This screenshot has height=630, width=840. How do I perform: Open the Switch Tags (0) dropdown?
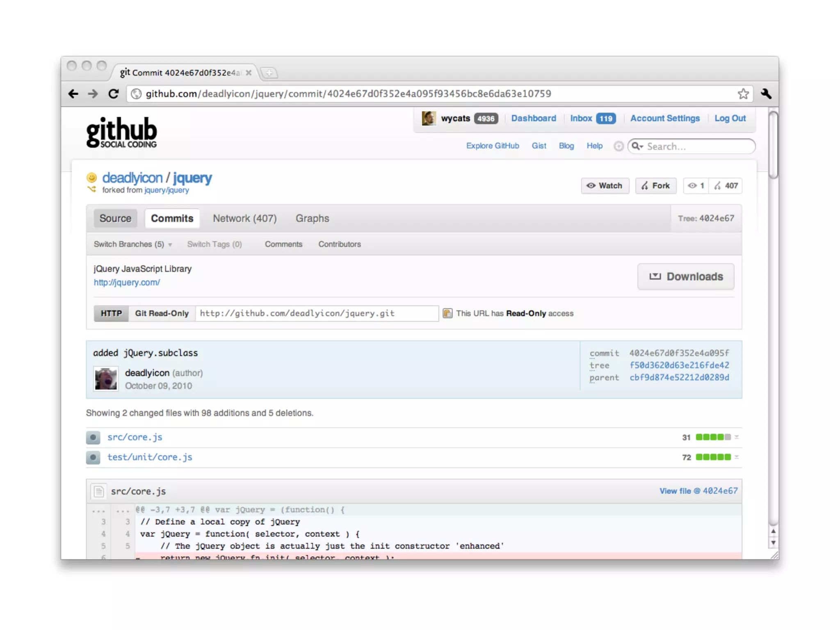coord(214,244)
